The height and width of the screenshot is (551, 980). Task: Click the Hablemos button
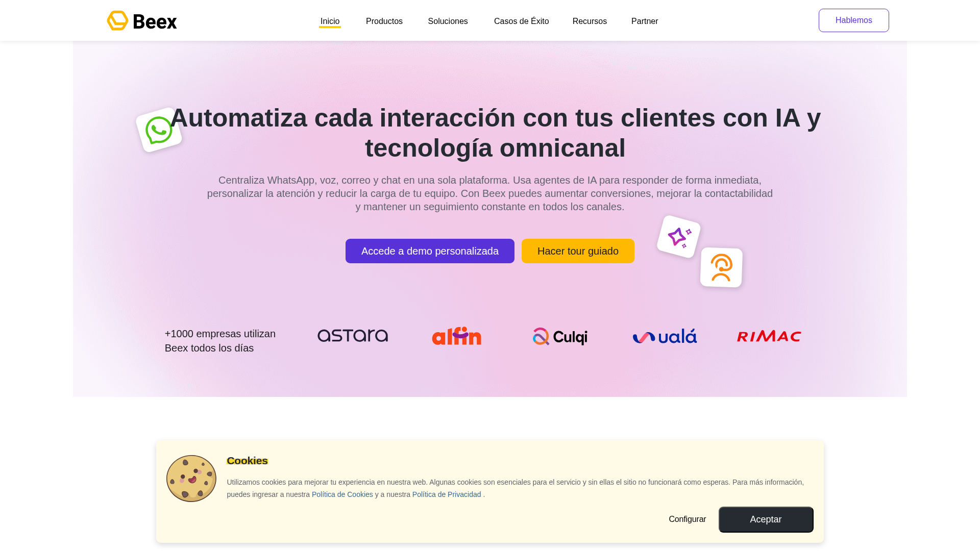click(854, 20)
